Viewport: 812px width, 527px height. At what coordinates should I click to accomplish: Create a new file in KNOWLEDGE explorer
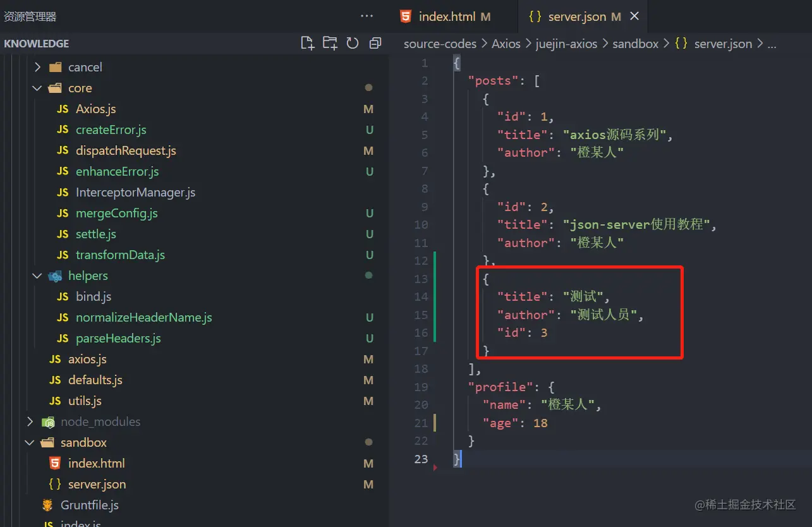point(307,43)
